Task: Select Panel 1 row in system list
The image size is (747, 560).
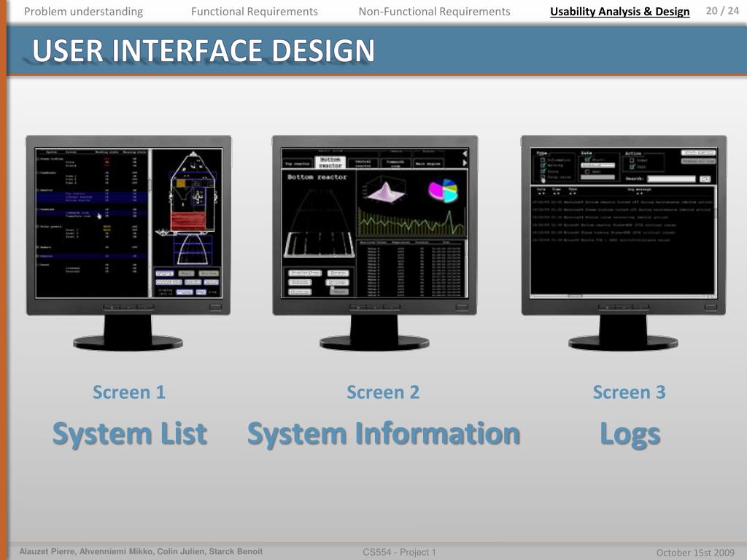Action: (x=92, y=230)
